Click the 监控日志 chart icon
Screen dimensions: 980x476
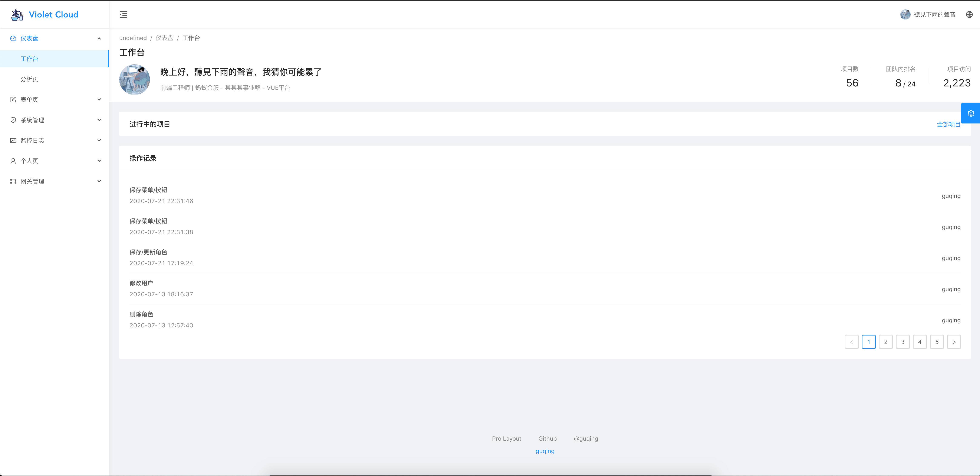pos(13,141)
